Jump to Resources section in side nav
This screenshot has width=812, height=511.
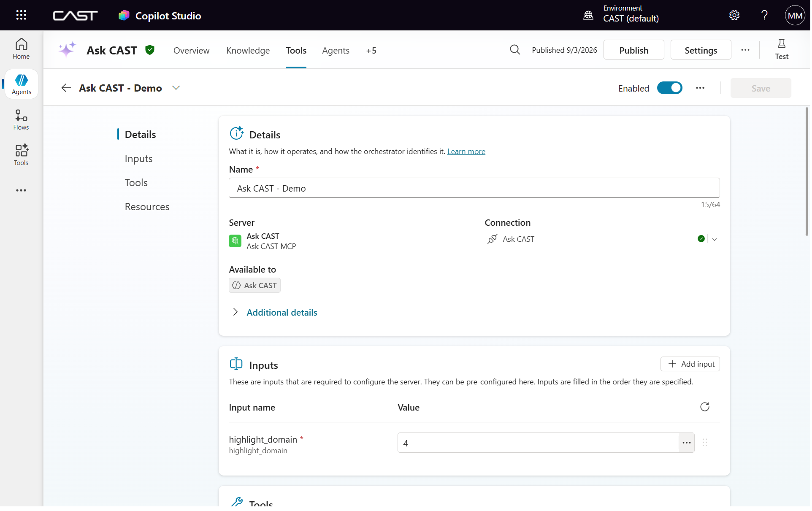(147, 207)
